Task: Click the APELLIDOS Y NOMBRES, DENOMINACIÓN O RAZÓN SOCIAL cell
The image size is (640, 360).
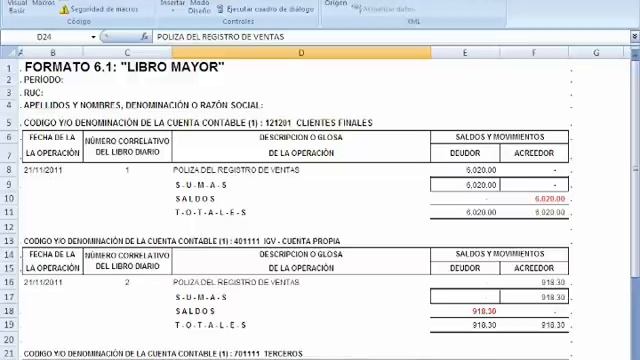Action: pos(143,105)
